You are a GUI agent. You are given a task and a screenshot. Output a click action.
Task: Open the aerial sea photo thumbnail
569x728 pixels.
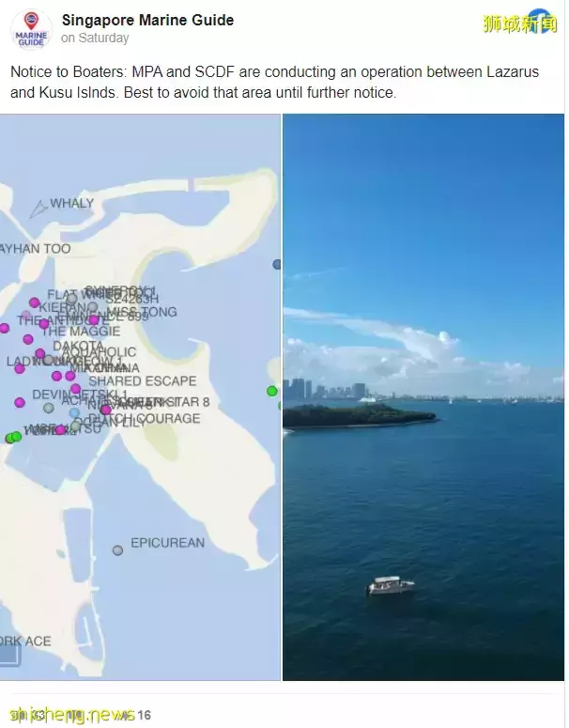423,397
